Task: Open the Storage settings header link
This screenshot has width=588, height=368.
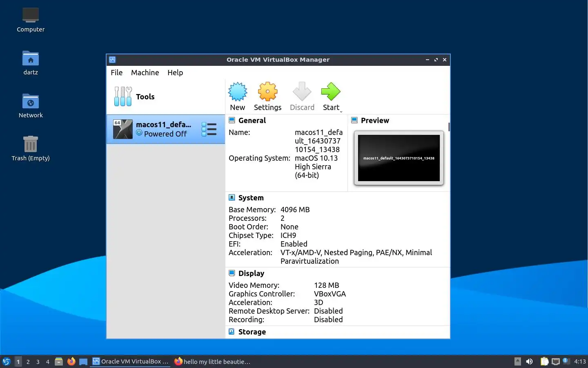Action: 252,332
